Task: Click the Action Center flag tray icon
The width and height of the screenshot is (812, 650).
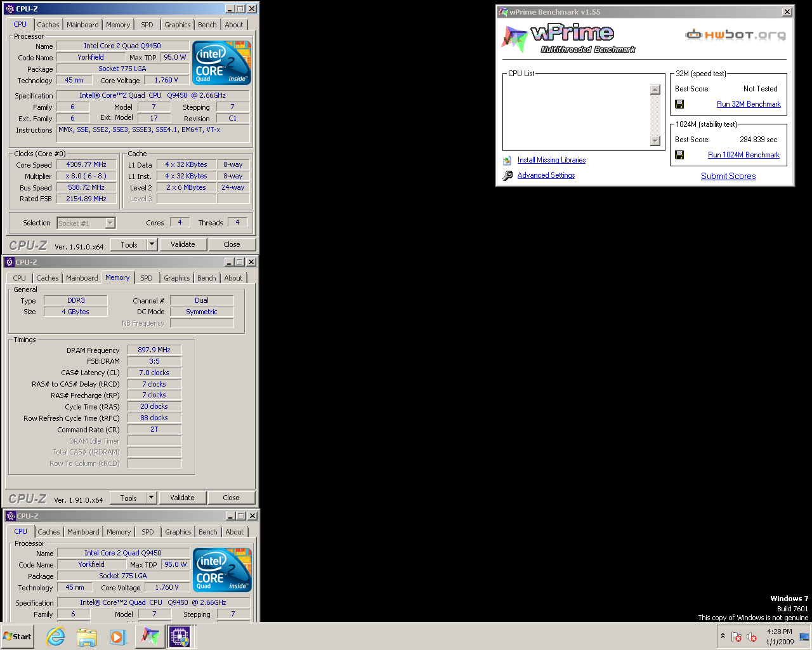Action: 737,637
